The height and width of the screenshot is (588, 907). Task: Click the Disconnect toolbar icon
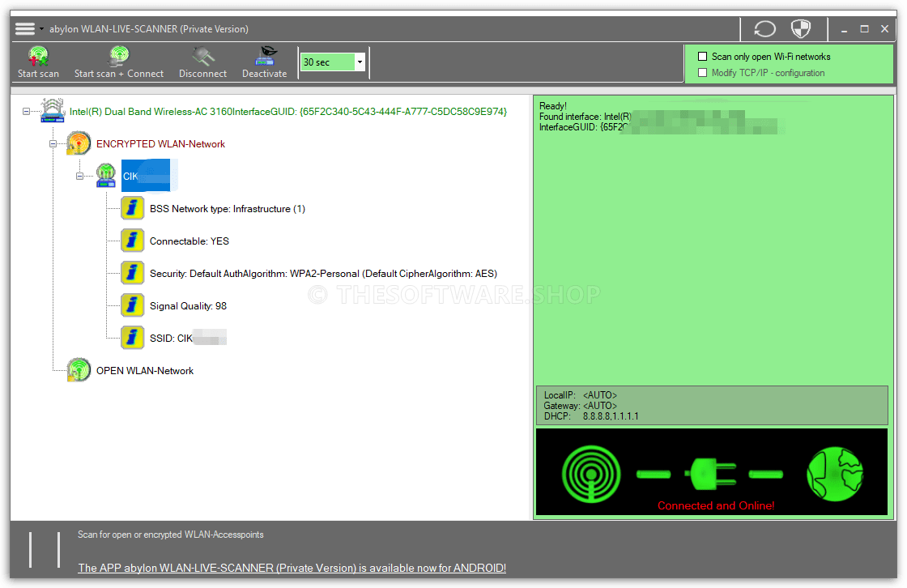202,58
